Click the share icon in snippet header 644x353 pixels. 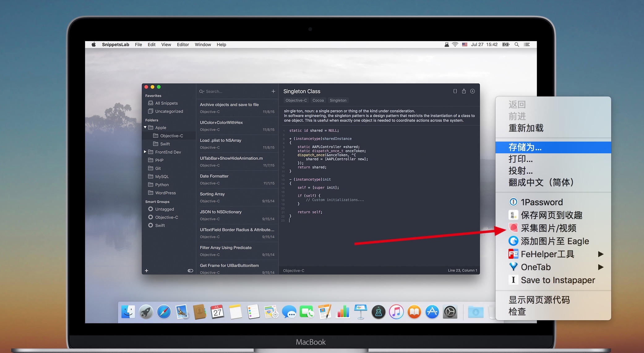(464, 91)
